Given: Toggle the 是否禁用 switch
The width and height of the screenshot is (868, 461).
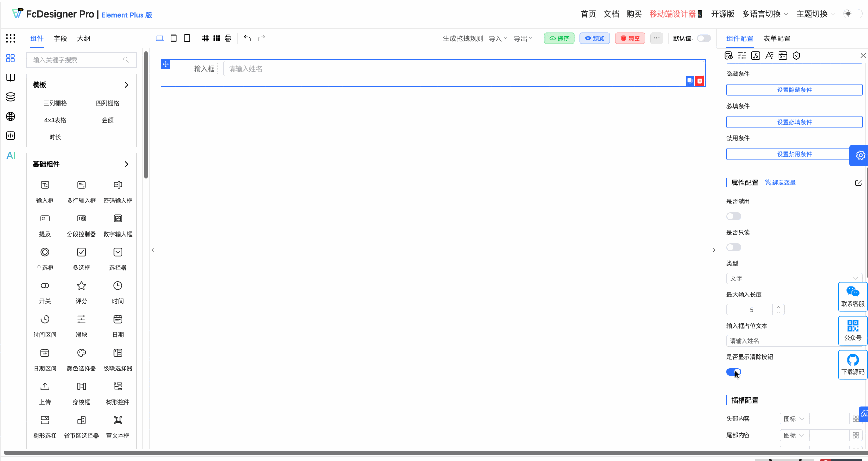Looking at the screenshot, I should [x=733, y=216].
